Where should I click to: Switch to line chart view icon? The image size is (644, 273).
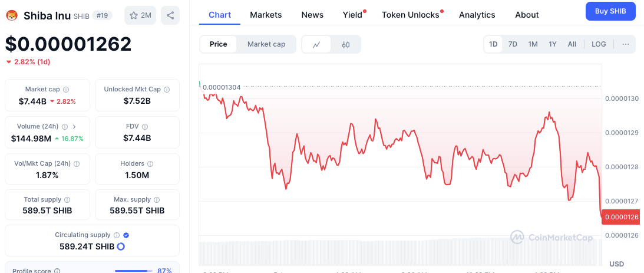pos(316,44)
